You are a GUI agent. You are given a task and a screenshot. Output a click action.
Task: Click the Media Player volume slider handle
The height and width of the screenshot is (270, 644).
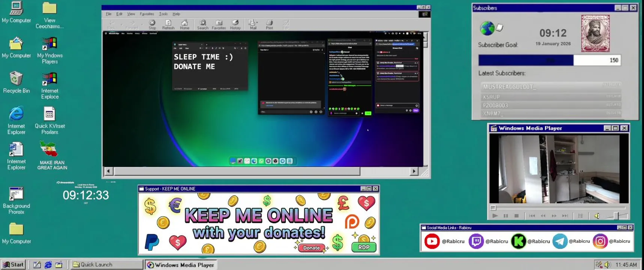[x=617, y=216]
